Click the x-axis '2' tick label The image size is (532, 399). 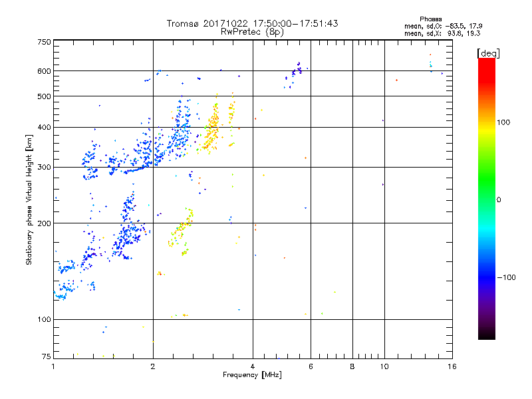point(153,366)
